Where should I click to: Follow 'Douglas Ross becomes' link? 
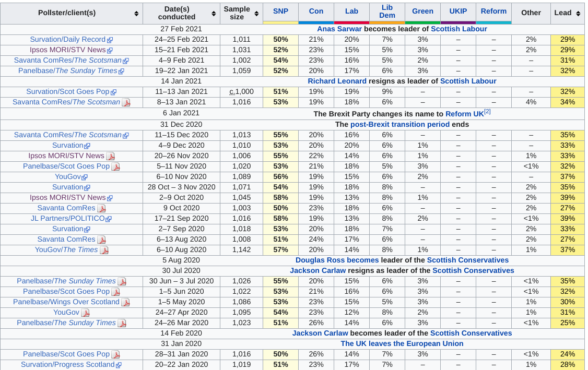pos(337,260)
